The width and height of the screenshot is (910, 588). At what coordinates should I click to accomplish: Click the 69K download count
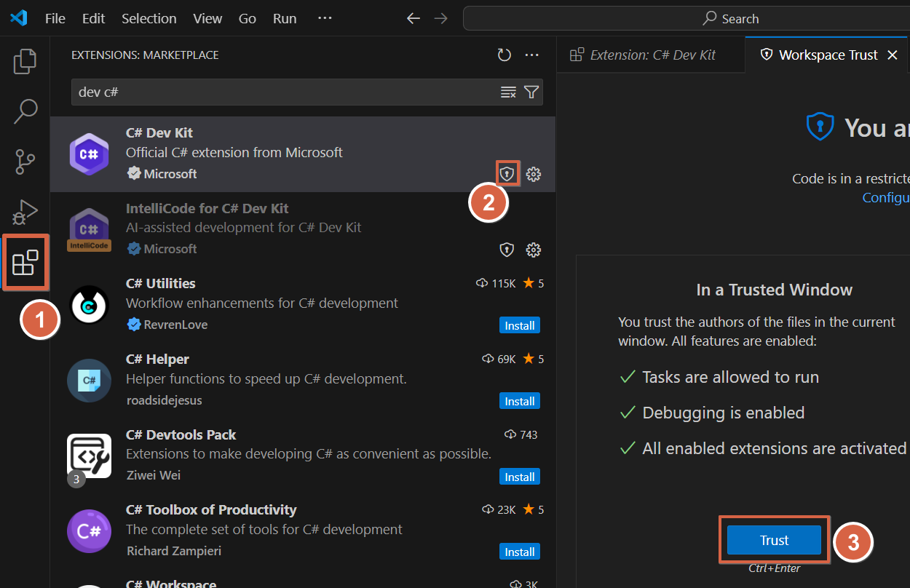tap(507, 359)
